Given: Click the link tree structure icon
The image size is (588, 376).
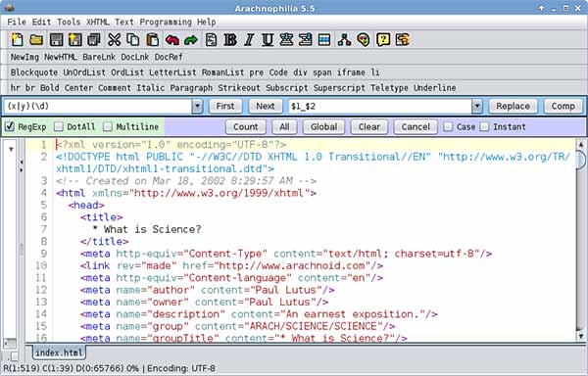Looking at the screenshot, I should coord(344,40).
